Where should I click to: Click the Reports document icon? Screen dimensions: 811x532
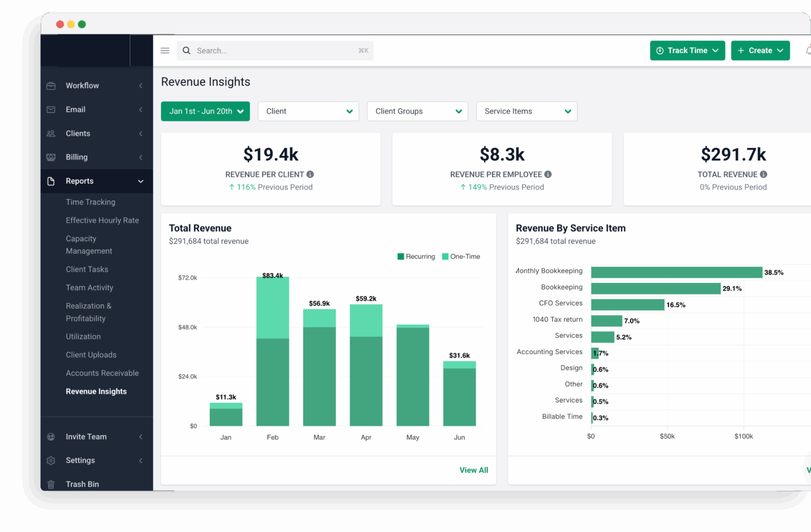coord(51,181)
